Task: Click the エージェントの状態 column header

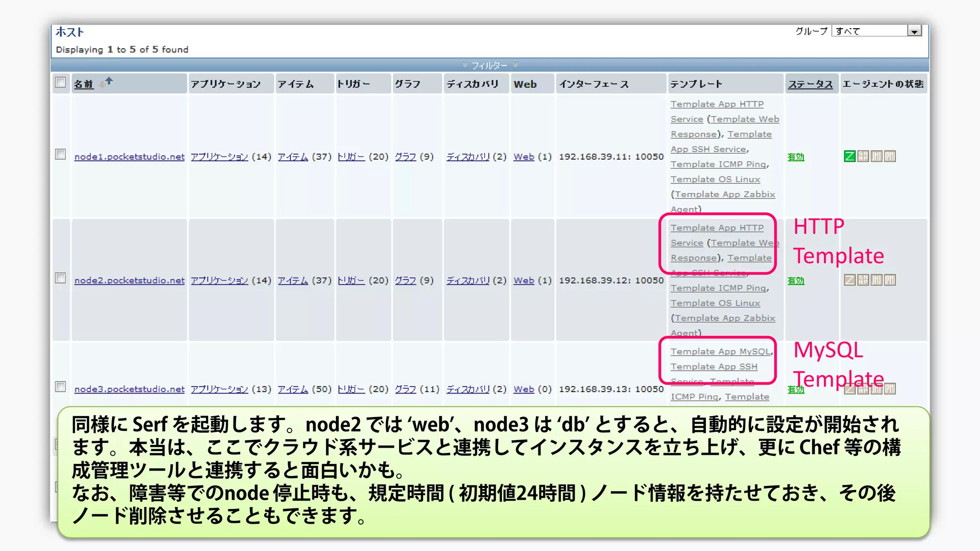Action: tap(883, 84)
